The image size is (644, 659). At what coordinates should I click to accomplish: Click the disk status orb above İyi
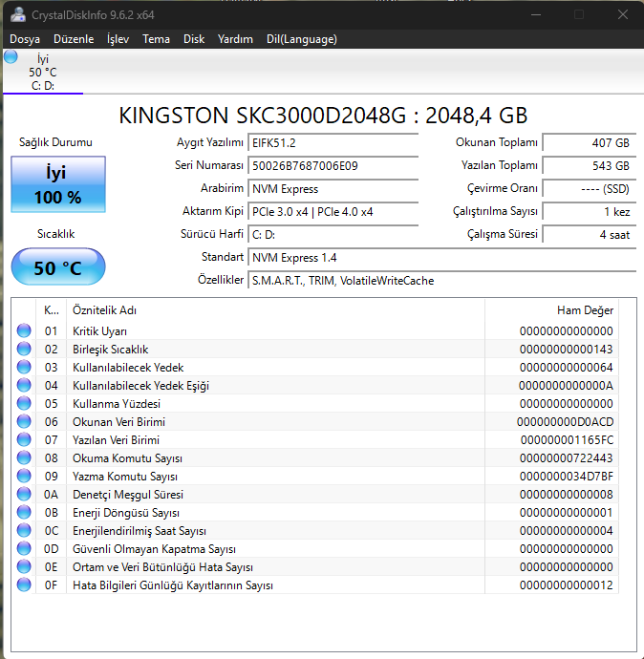tap(11, 57)
